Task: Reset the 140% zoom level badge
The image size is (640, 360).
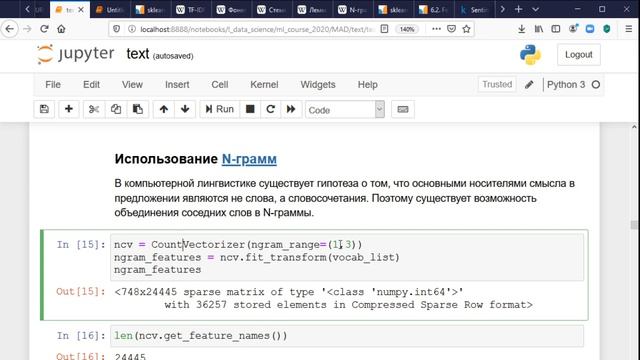Action: click(407, 29)
